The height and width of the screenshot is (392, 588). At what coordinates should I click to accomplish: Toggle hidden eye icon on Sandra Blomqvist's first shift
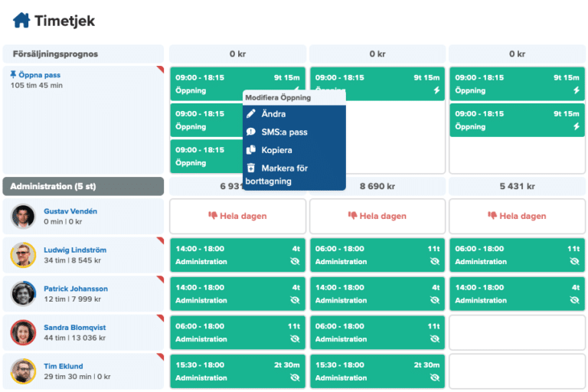(x=296, y=339)
